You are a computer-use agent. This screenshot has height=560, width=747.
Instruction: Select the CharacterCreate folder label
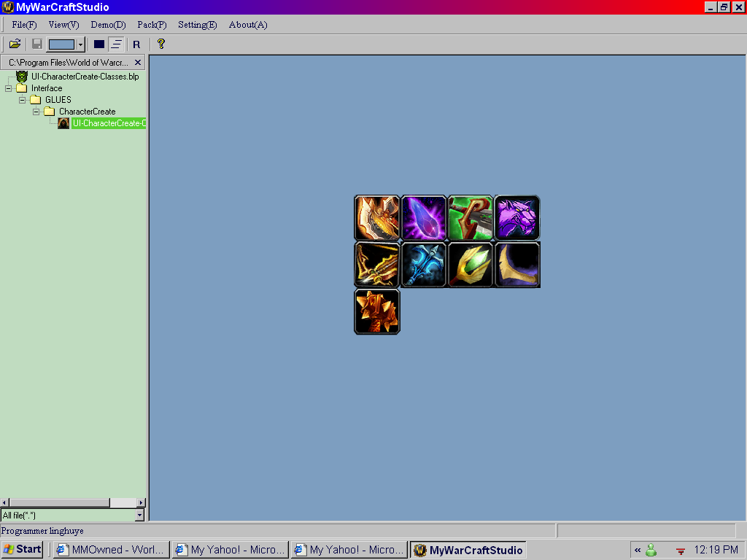[88, 112]
